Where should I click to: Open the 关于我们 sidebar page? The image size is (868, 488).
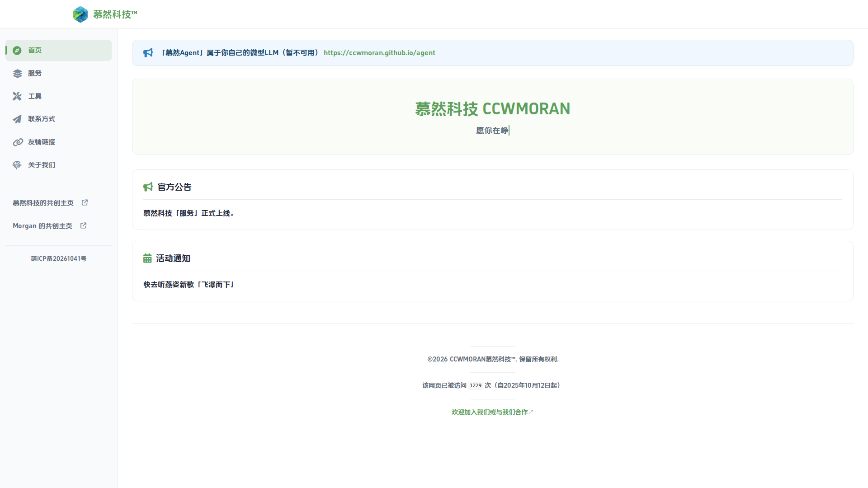pyautogui.click(x=42, y=165)
